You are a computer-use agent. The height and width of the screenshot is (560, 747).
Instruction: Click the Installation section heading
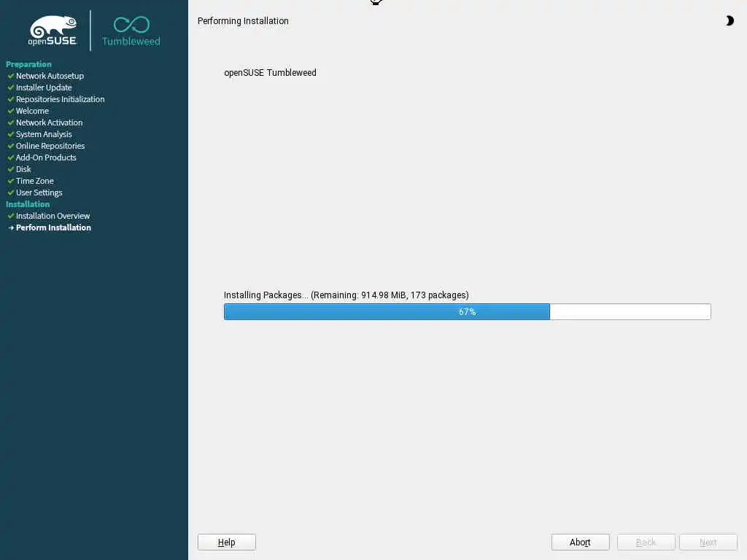click(28, 204)
